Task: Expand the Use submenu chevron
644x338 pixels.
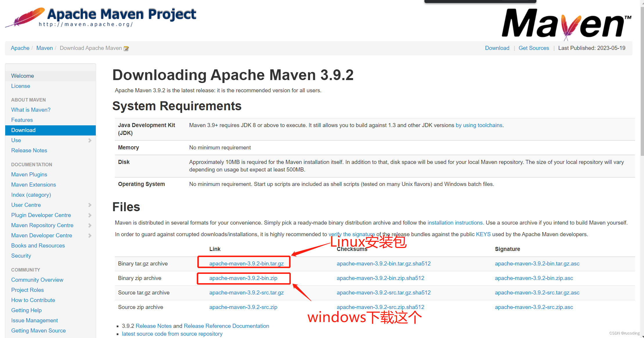Action: point(90,140)
